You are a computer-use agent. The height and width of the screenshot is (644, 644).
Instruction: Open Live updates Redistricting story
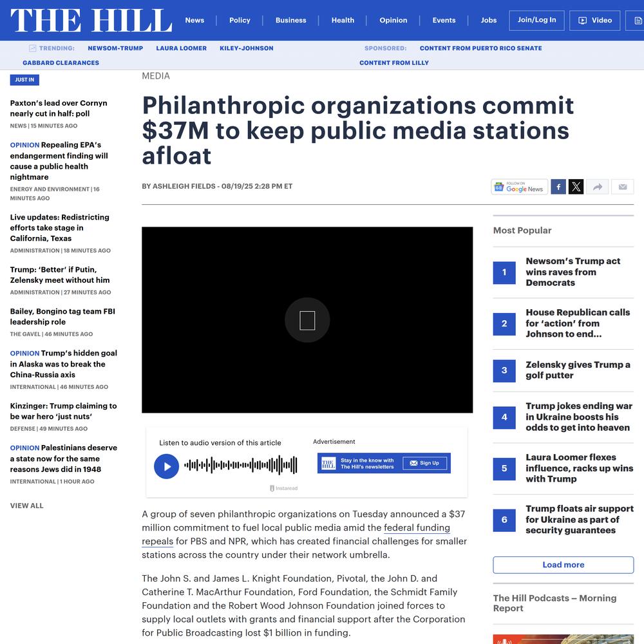tap(59, 227)
